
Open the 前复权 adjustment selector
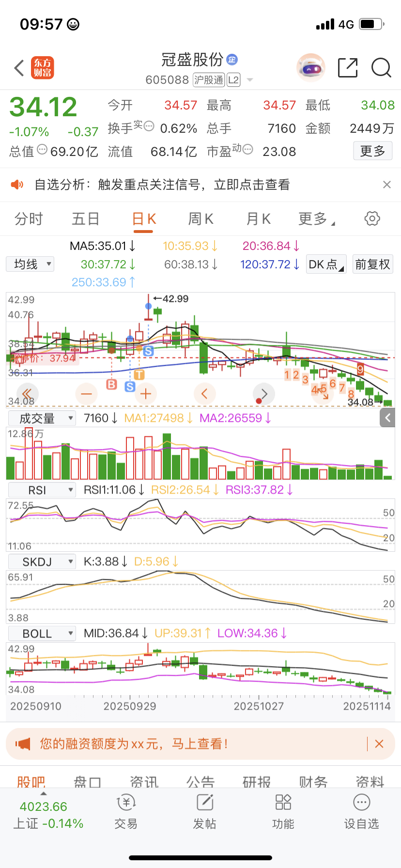tap(372, 264)
